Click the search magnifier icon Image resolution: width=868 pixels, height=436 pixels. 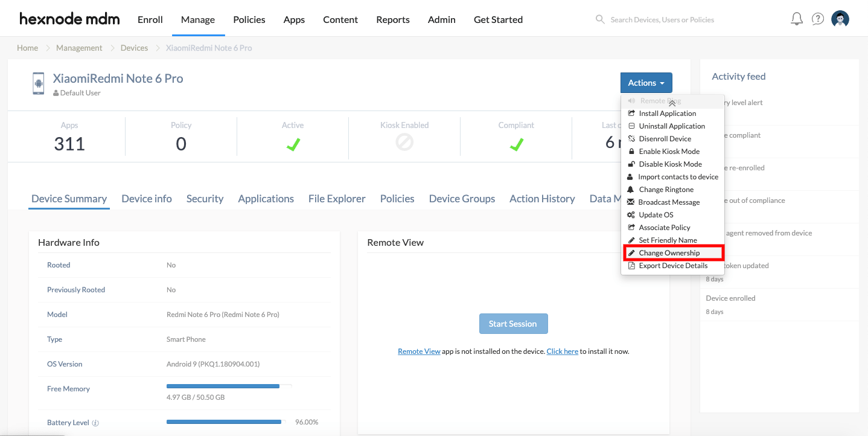click(600, 19)
